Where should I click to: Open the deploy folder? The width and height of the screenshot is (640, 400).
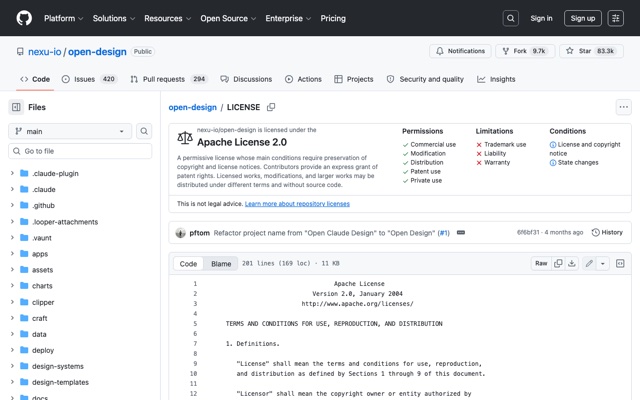[43, 350]
